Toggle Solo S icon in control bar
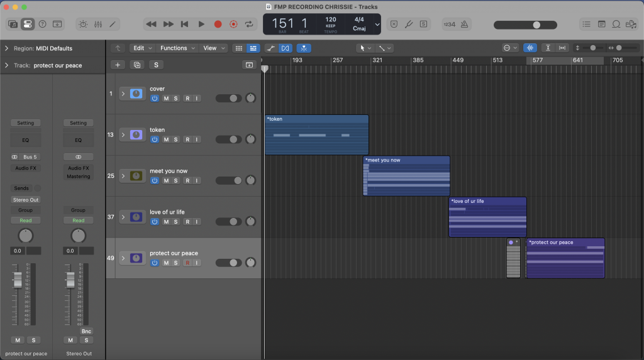The width and height of the screenshot is (644, 360). (423, 25)
